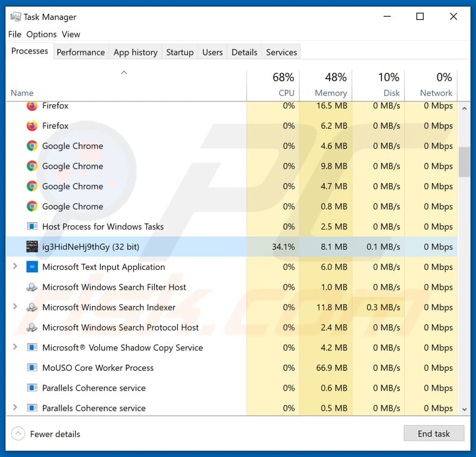Click the Chrome icon in 0.8 MB row
The height and width of the screenshot is (457, 476).
[32, 207]
